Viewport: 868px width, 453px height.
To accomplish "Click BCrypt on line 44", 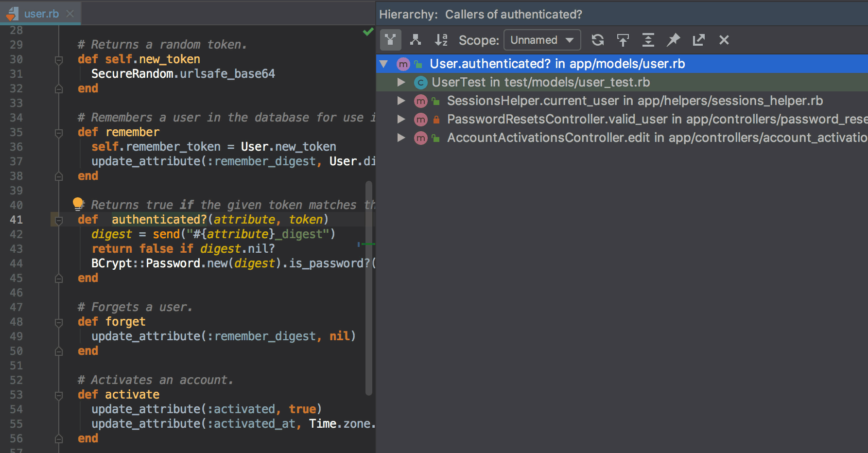I will (x=112, y=263).
